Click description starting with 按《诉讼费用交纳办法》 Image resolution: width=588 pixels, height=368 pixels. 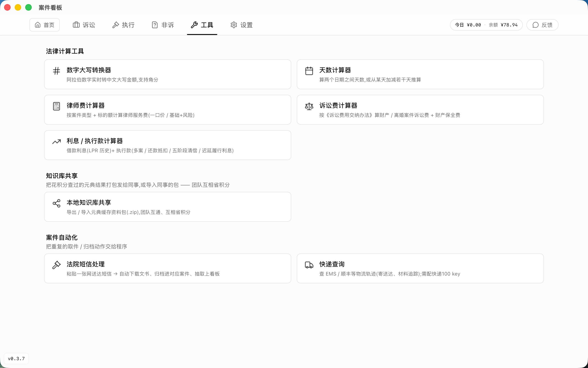tap(390, 115)
